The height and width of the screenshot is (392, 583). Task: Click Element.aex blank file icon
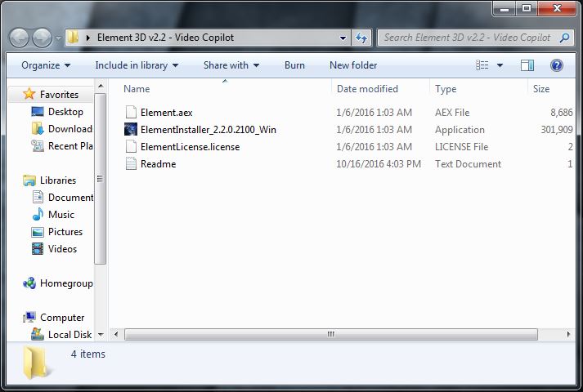pos(131,112)
